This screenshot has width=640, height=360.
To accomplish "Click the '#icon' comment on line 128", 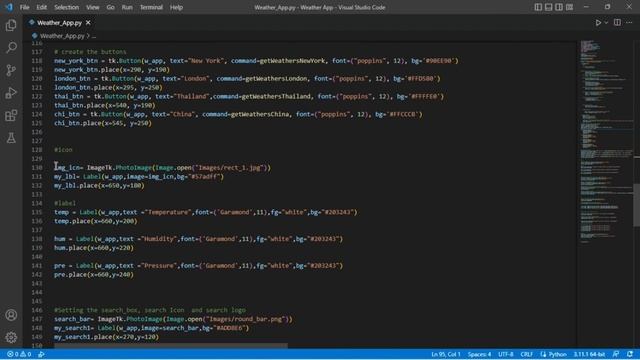I will tap(63, 150).
